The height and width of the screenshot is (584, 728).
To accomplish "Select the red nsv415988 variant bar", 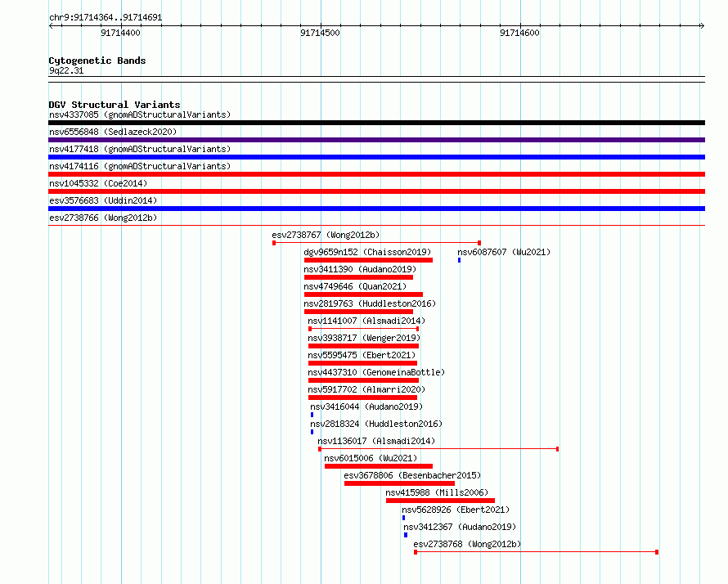I will click(x=440, y=501).
